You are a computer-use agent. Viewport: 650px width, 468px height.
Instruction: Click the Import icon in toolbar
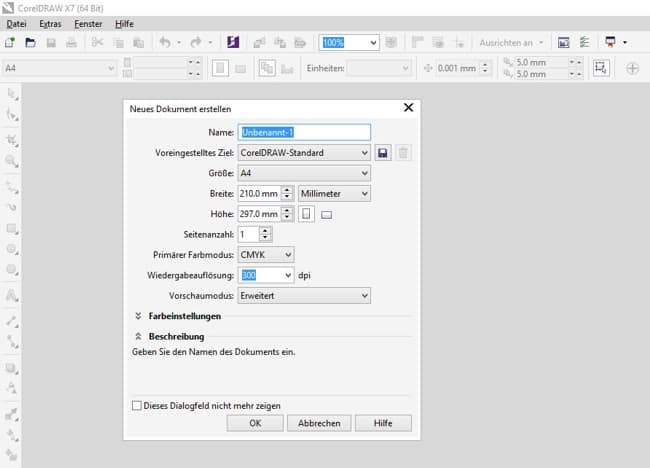click(260, 42)
